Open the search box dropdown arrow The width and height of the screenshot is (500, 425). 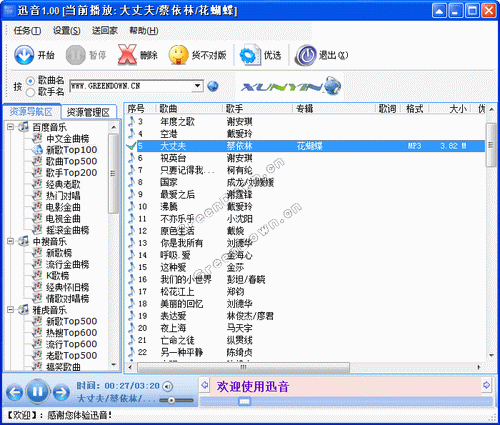(x=197, y=86)
